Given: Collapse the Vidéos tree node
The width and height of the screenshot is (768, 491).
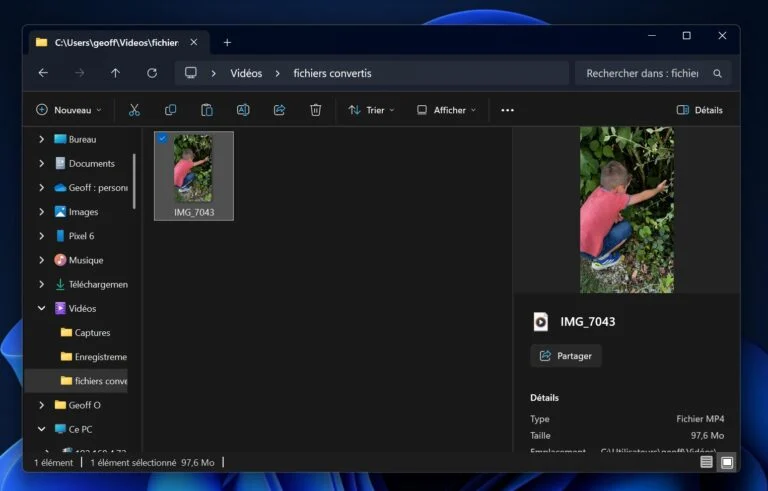Looking at the screenshot, I should tap(41, 309).
